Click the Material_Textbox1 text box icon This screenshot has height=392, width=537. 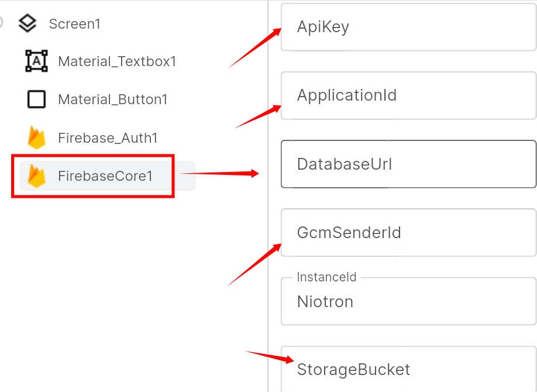pyautogui.click(x=36, y=61)
